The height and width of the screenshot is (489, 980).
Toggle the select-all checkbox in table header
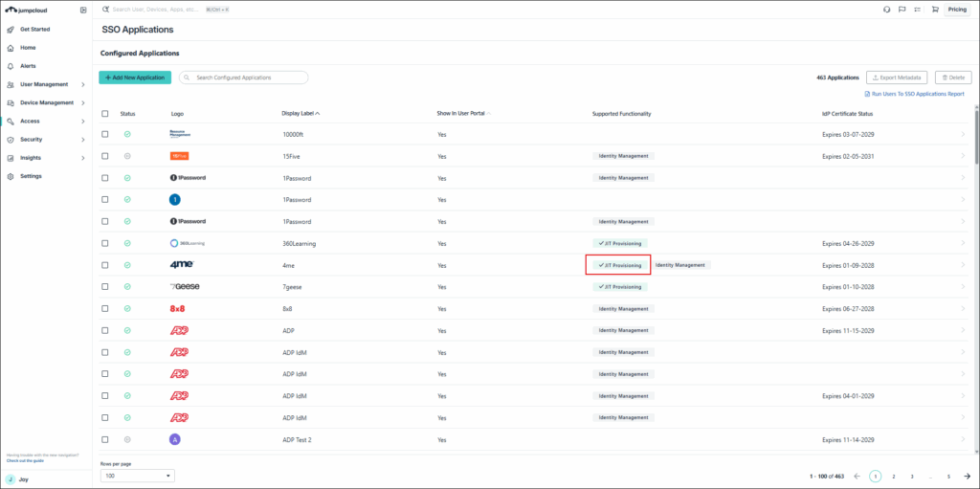(x=105, y=113)
